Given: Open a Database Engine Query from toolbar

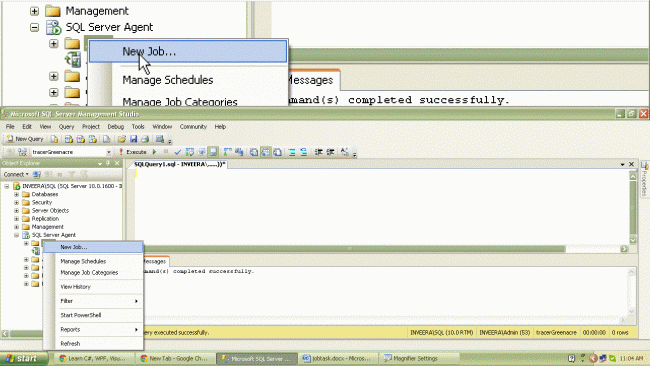Looking at the screenshot, I should pyautogui.click(x=55, y=139).
